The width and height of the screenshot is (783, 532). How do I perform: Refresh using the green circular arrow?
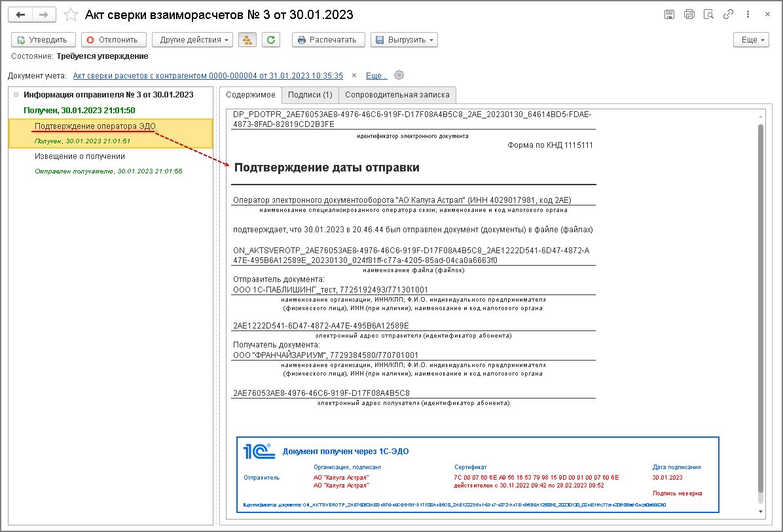(270, 40)
